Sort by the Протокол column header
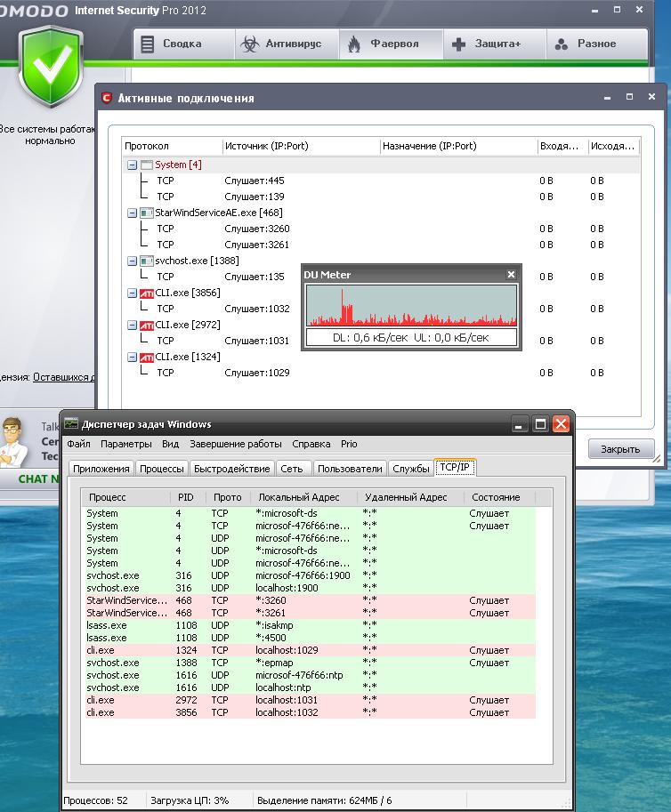This screenshot has height=812, width=671. (x=172, y=146)
